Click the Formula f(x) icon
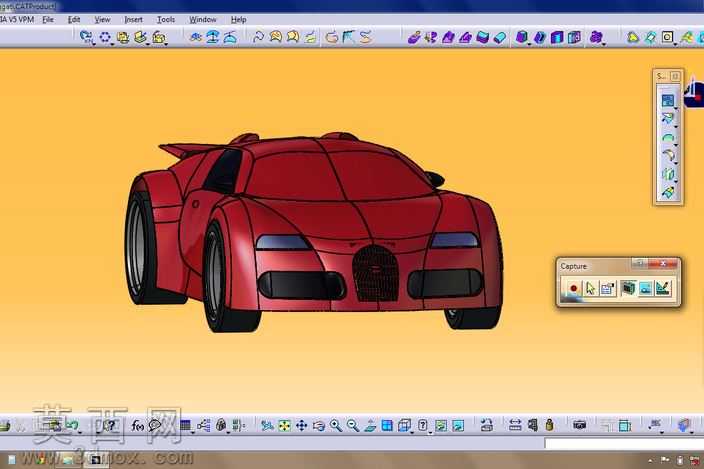 click(x=137, y=425)
